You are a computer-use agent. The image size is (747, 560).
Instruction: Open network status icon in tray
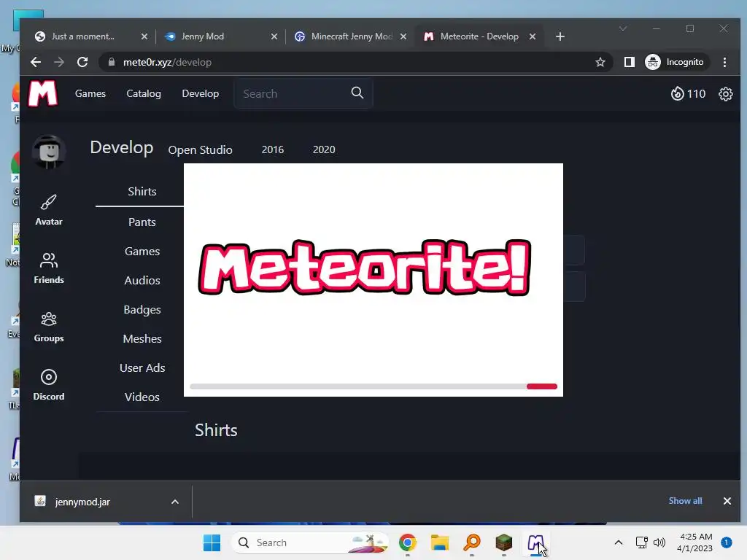[641, 542]
